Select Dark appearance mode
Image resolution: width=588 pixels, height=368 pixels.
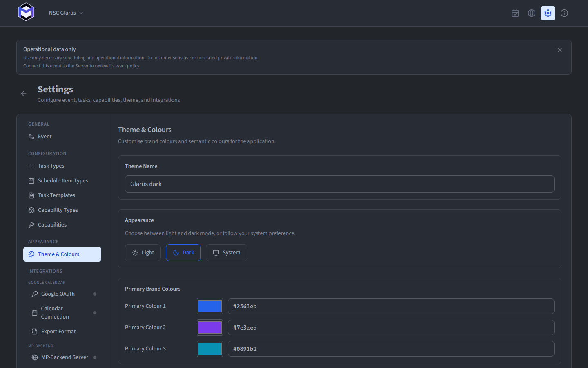tap(183, 253)
